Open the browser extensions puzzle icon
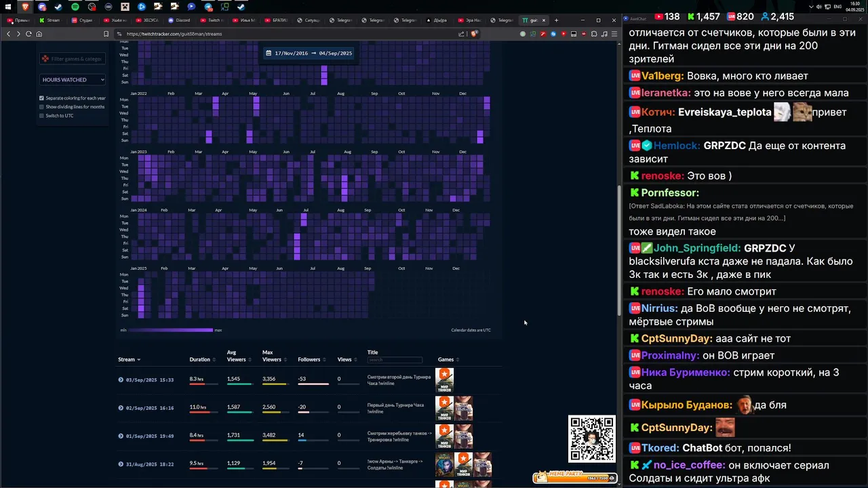Screen dimensions: 868x488 594,34
